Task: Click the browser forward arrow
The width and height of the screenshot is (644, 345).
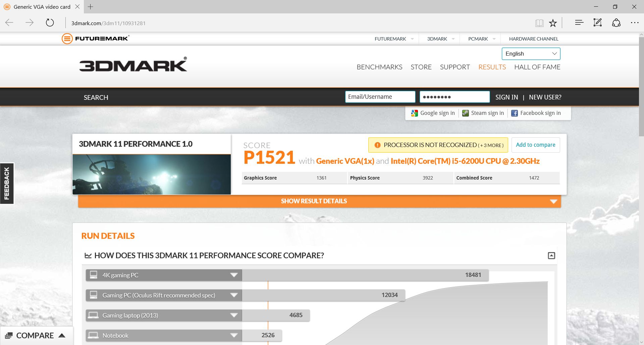Action: pyautogui.click(x=30, y=23)
